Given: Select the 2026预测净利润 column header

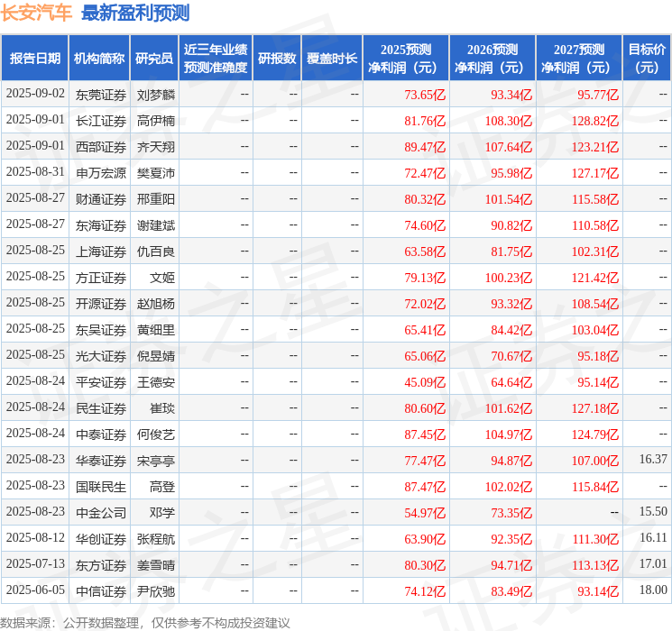Looking at the screenshot, I should click(x=492, y=59).
